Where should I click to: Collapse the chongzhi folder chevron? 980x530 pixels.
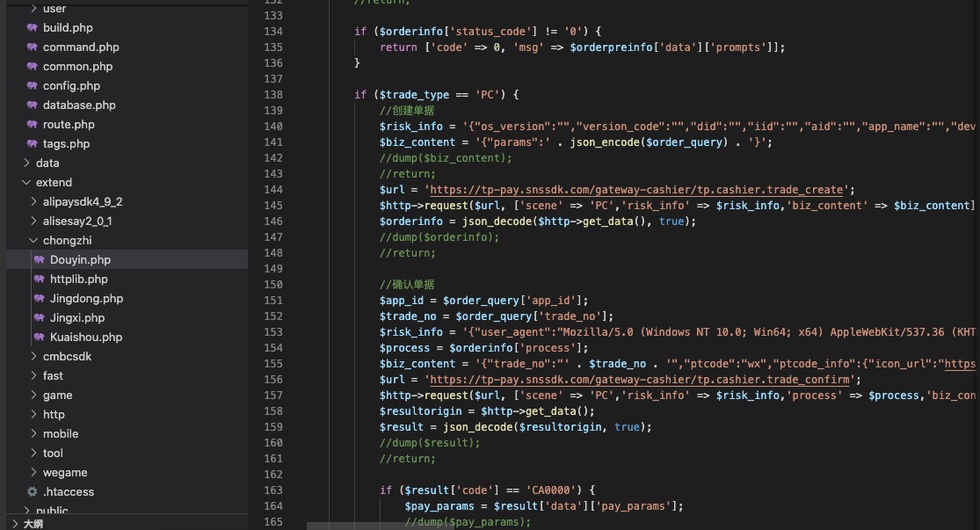point(33,241)
